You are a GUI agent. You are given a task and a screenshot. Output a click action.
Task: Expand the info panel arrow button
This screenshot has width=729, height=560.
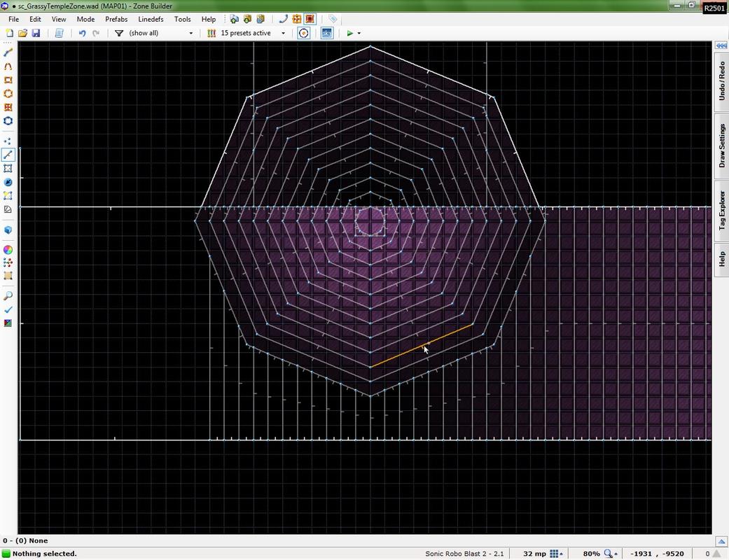click(x=721, y=541)
